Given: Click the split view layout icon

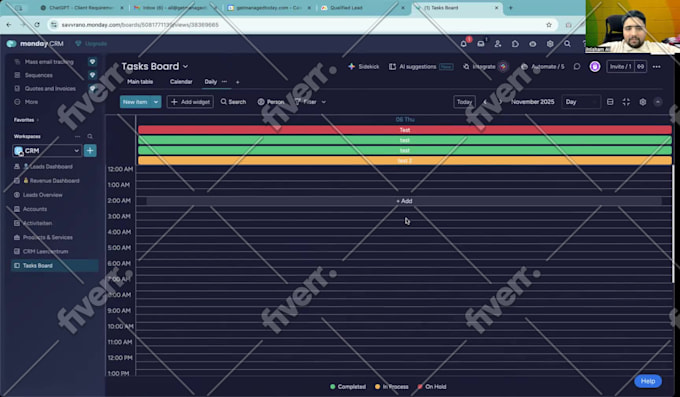Looking at the screenshot, I should [610, 102].
